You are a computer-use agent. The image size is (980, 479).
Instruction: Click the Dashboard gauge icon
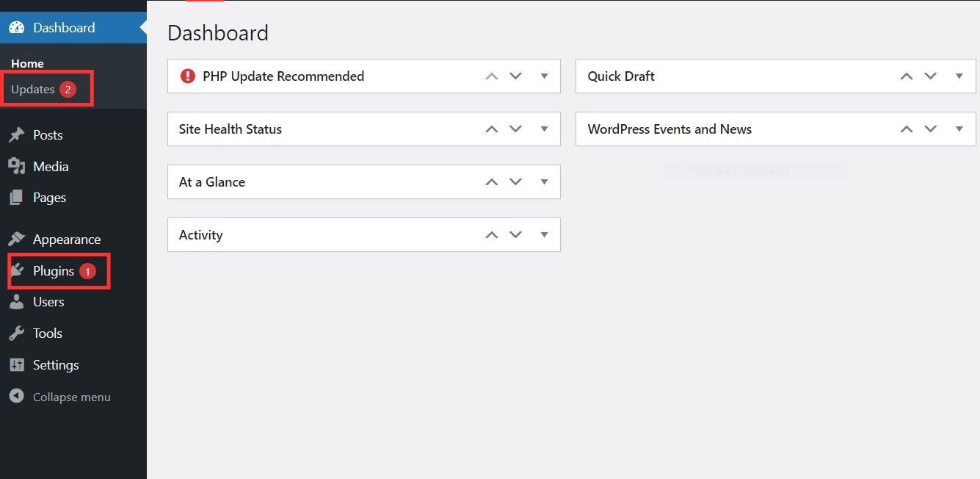tap(16, 28)
